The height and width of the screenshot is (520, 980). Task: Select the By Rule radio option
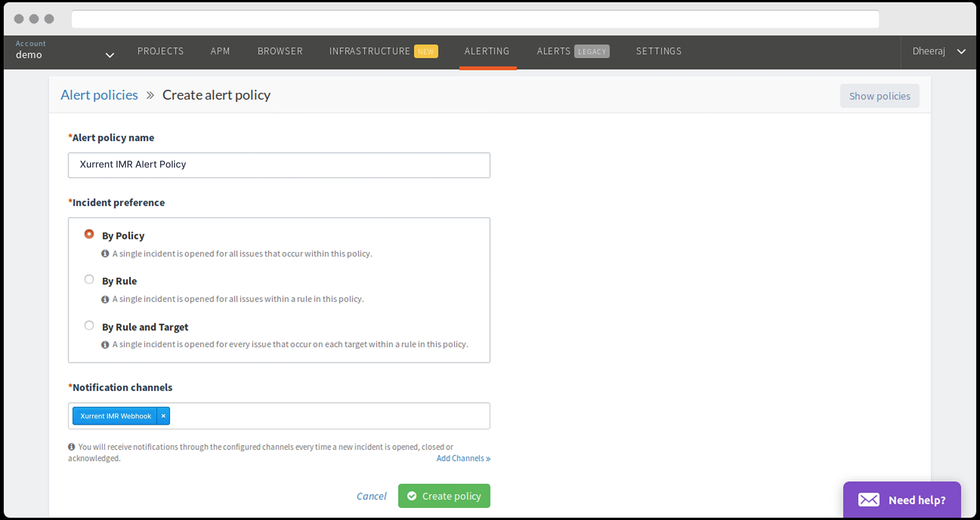pyautogui.click(x=89, y=280)
